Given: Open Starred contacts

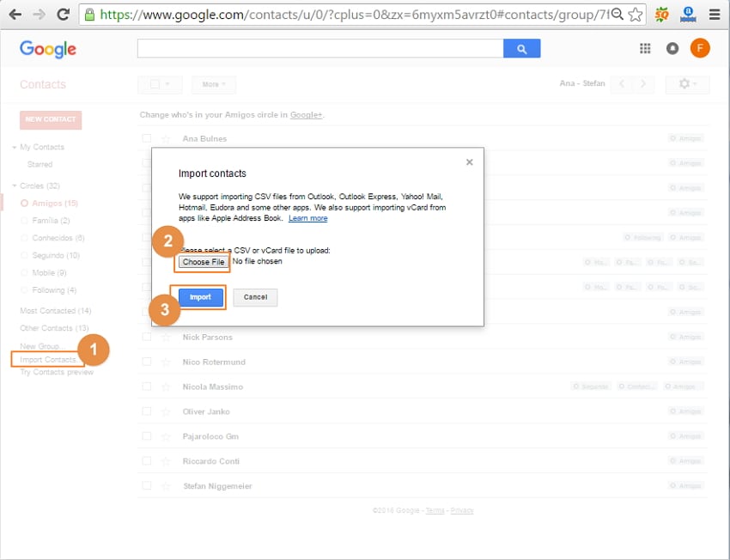Looking at the screenshot, I should (40, 164).
